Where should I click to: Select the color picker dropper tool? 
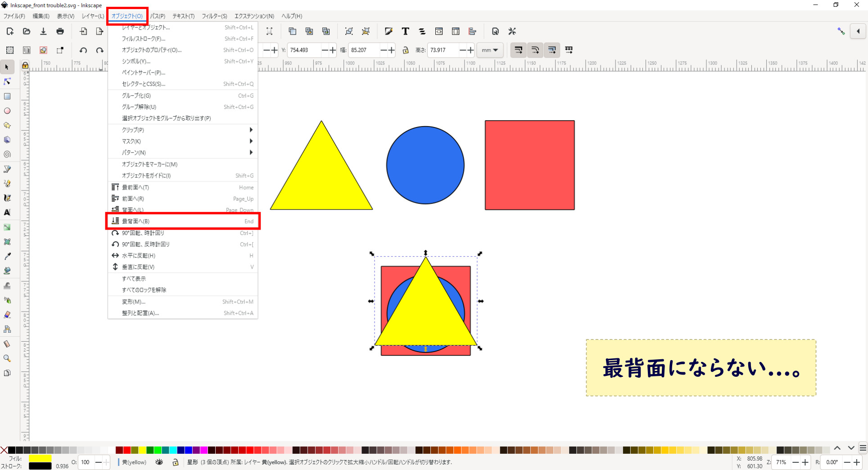click(7, 256)
